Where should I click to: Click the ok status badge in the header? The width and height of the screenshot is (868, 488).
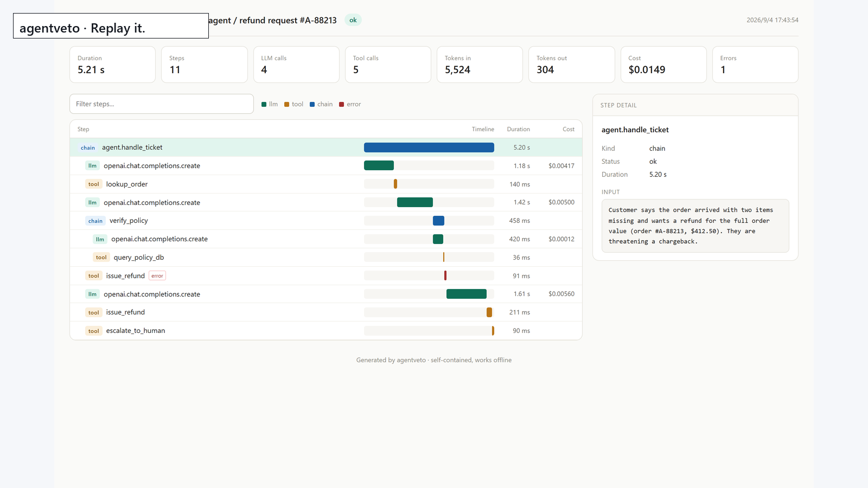tap(353, 20)
